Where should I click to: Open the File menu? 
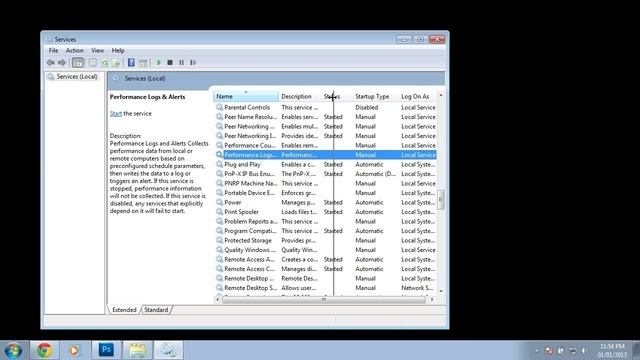(53, 50)
